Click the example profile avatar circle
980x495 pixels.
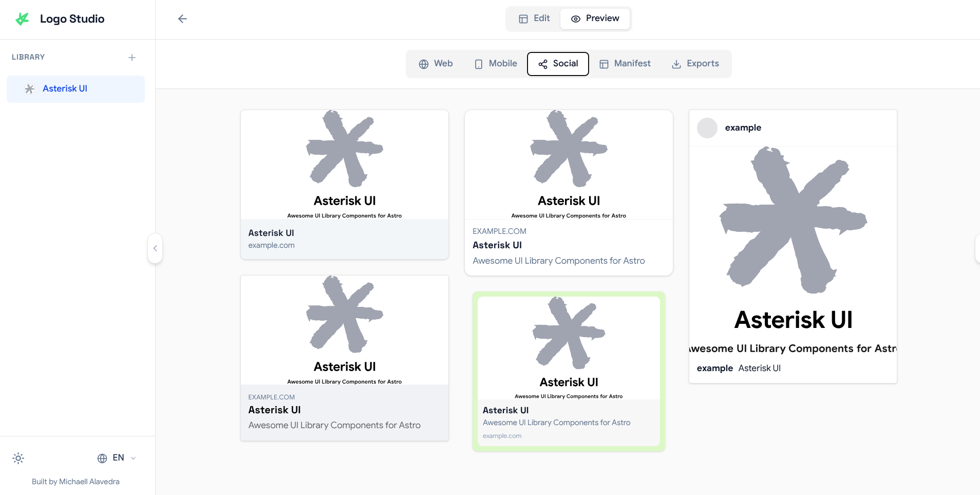pyautogui.click(x=707, y=128)
